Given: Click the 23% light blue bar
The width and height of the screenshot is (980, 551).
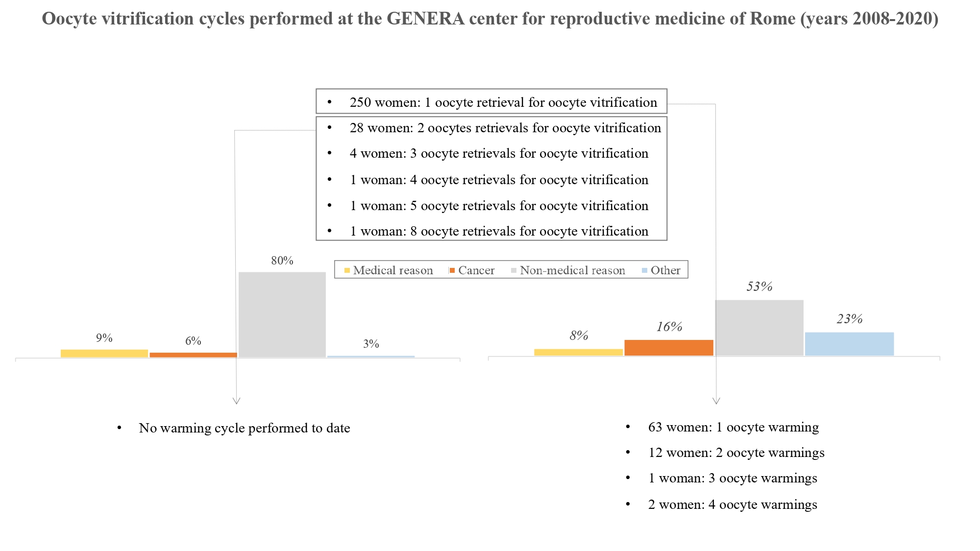Looking at the screenshot, I should coord(849,344).
